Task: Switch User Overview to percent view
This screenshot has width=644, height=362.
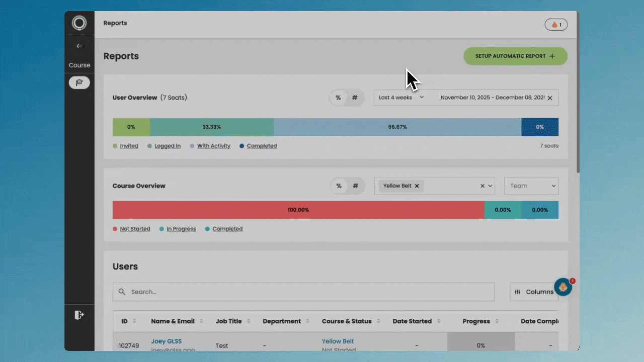Action: click(x=338, y=98)
